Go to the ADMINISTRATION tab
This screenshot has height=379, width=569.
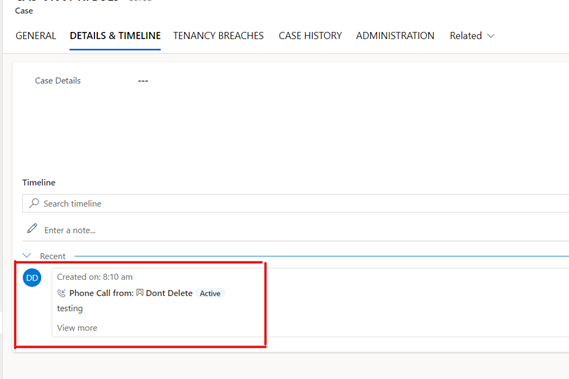pos(395,36)
